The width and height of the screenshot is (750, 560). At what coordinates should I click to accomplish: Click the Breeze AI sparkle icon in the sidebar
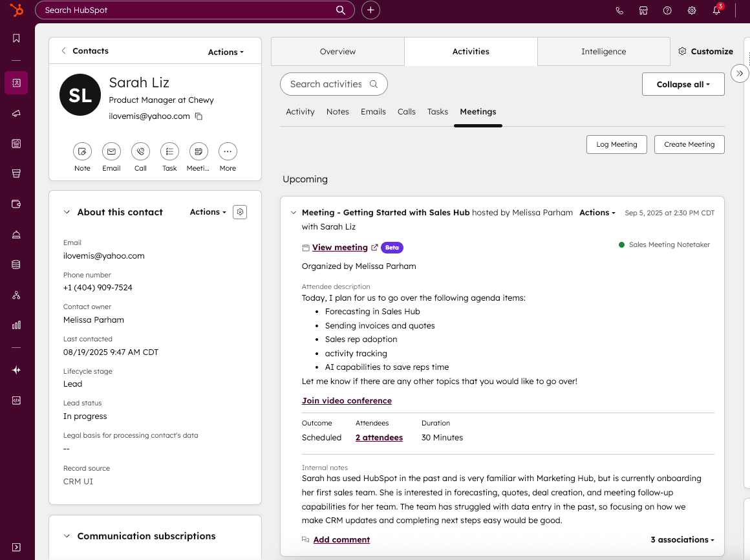pos(16,370)
